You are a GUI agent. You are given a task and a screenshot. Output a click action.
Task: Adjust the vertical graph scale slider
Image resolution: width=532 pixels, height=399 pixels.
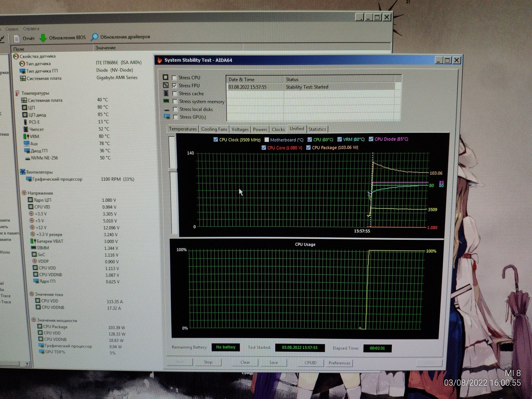coord(173,170)
